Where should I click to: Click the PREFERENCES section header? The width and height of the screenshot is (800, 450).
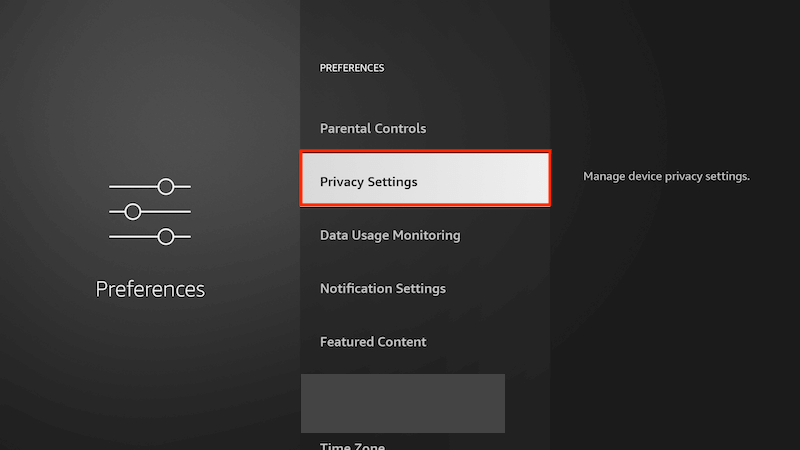pos(352,68)
